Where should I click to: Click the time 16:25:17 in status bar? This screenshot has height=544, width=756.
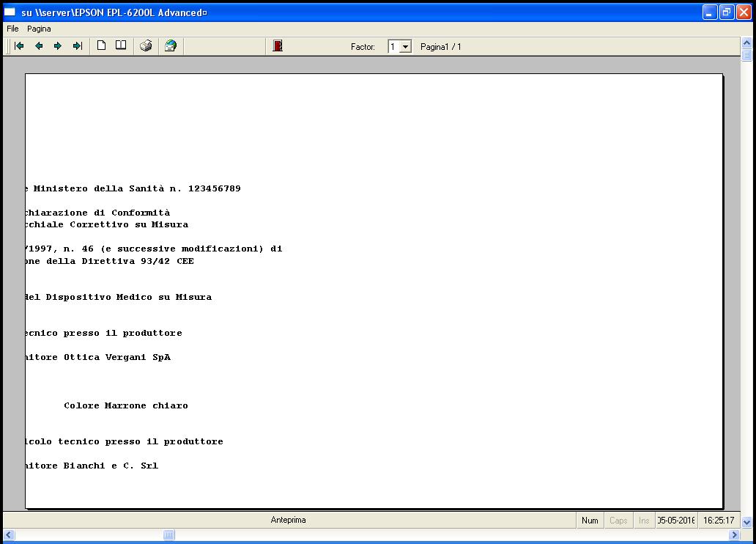[x=719, y=521]
